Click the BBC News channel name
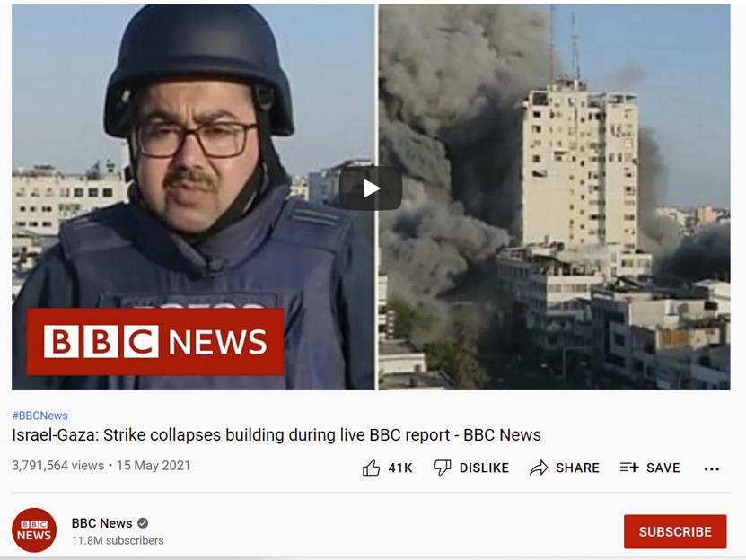Viewport: 746px width, 560px height. (101, 523)
